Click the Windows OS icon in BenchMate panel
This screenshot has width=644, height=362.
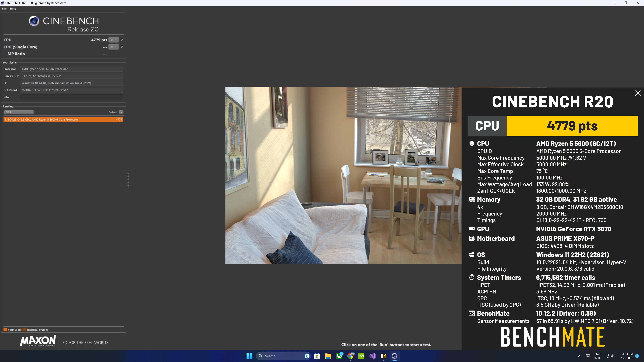(x=471, y=255)
